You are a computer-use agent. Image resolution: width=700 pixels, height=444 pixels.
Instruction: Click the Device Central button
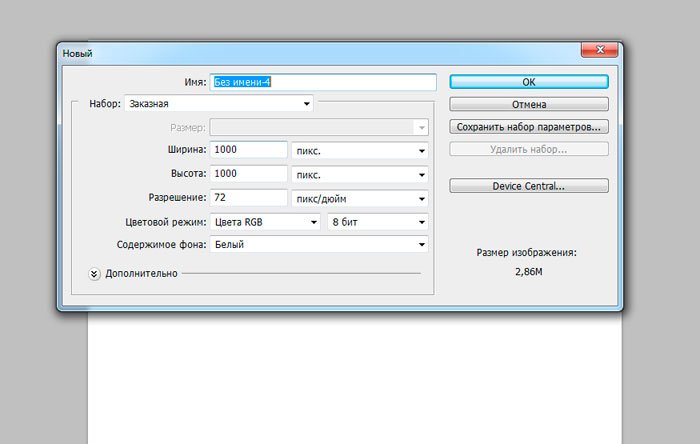528,186
